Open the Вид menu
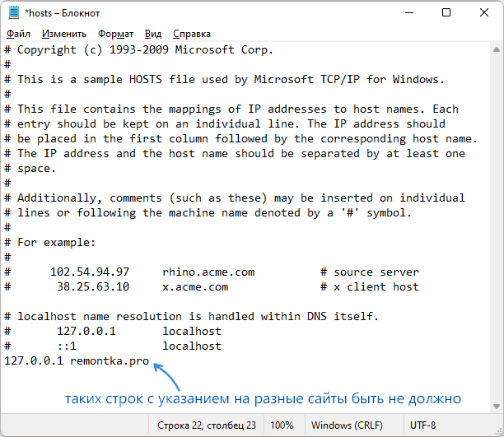Image resolution: width=504 pixels, height=437 pixels. pos(153,34)
